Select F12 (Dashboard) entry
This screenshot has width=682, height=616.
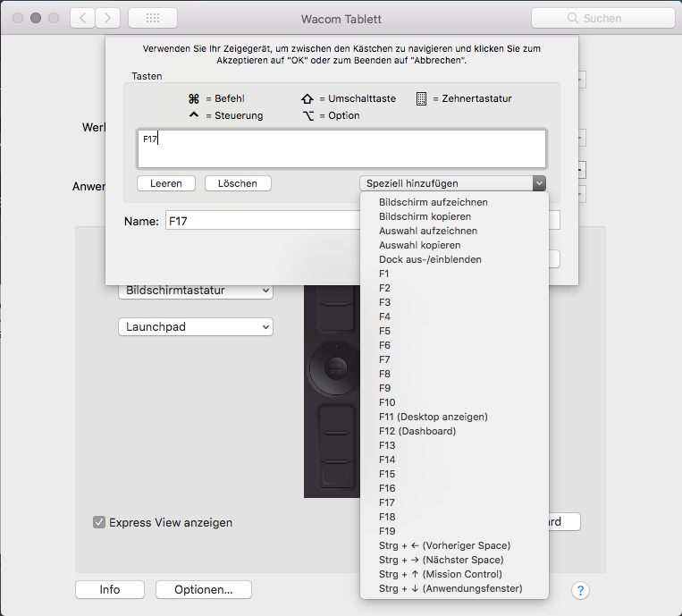tap(455, 432)
